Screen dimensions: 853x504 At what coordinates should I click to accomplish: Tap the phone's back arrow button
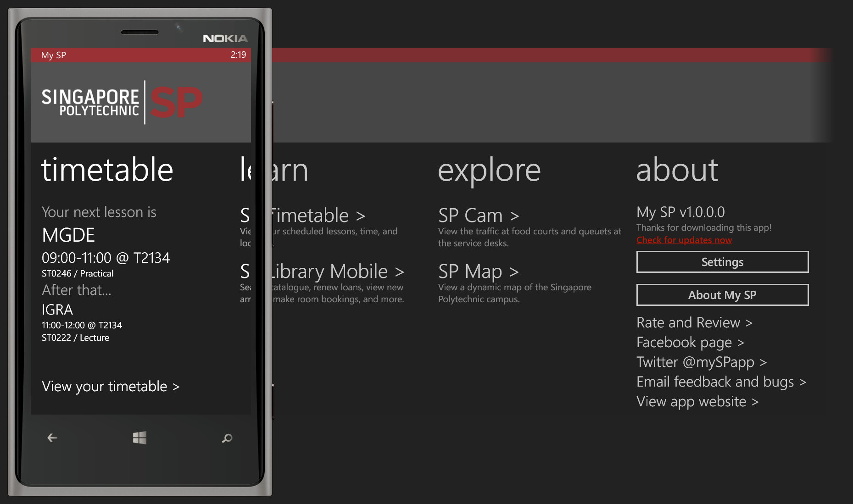52,438
